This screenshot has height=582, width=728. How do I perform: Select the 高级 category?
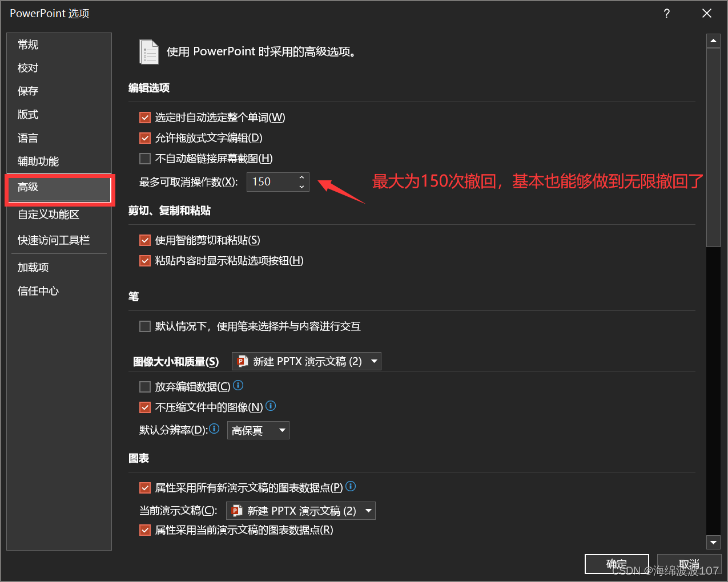point(59,189)
